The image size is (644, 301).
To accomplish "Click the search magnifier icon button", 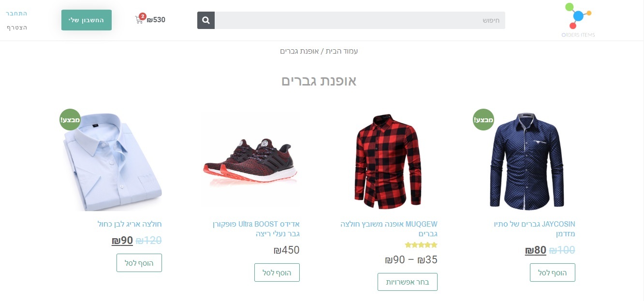I will pyautogui.click(x=206, y=20).
